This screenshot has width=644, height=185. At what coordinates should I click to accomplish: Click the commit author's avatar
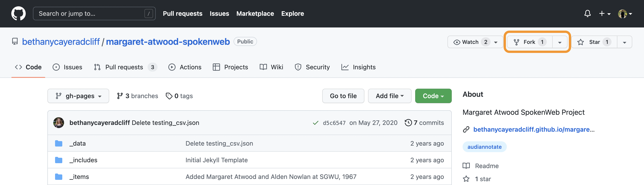[59, 123]
